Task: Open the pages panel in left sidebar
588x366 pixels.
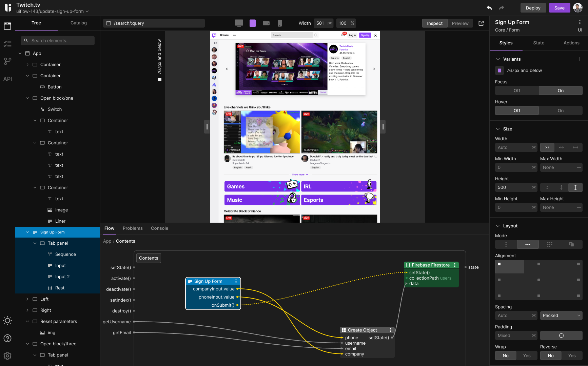Action: [x=7, y=26]
